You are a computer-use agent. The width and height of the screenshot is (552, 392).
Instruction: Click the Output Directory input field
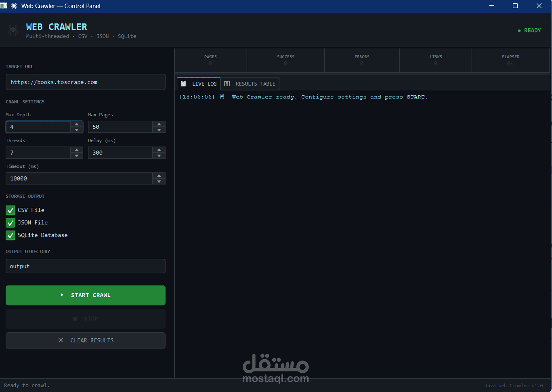tap(86, 266)
